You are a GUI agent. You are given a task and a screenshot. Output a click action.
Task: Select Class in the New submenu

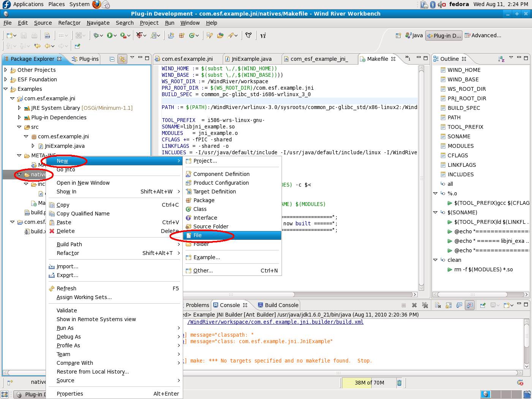(x=232, y=209)
